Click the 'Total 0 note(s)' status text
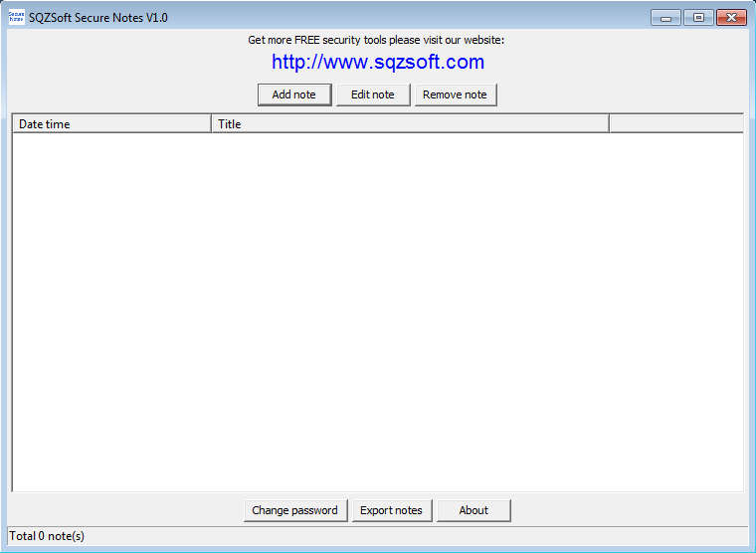 (x=47, y=536)
